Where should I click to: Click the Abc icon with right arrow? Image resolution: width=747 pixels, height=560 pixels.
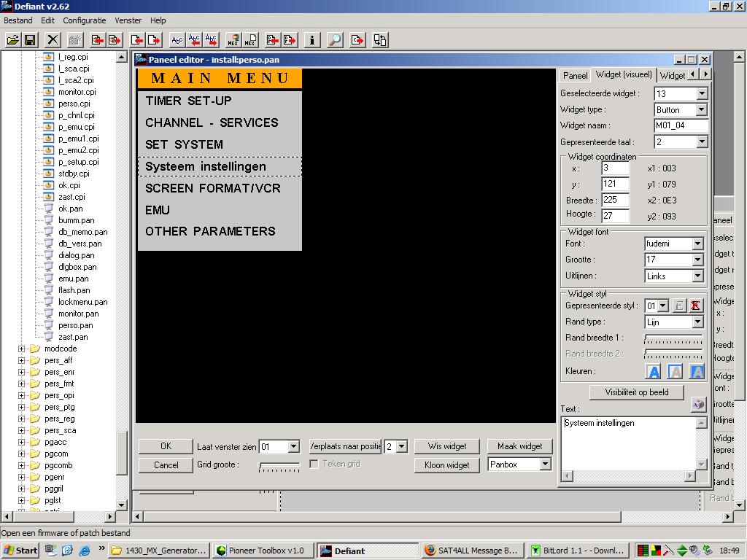211,40
